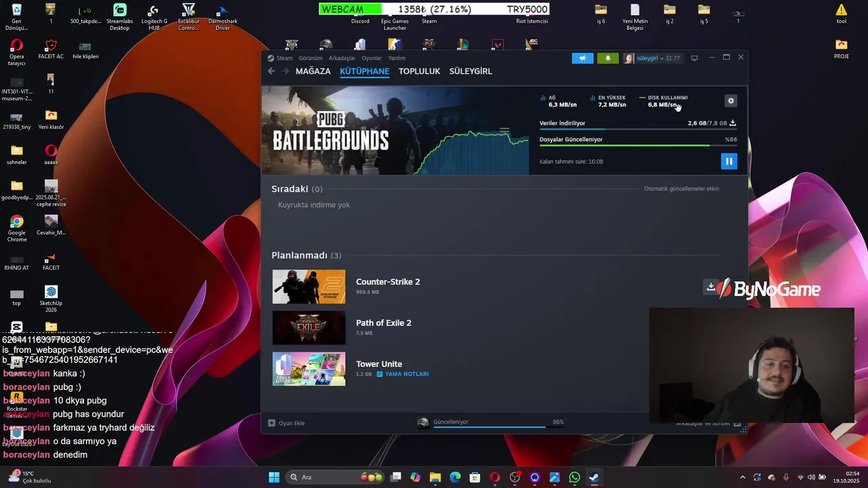Image resolution: width=868 pixels, height=488 pixels.
Task: Open the Steam menu
Action: pos(284,58)
